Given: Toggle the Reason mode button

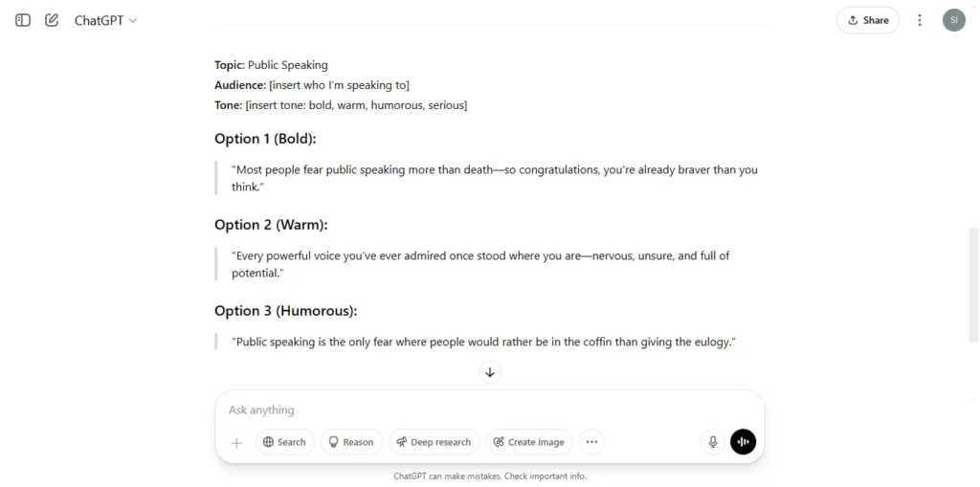Looking at the screenshot, I should [x=351, y=442].
